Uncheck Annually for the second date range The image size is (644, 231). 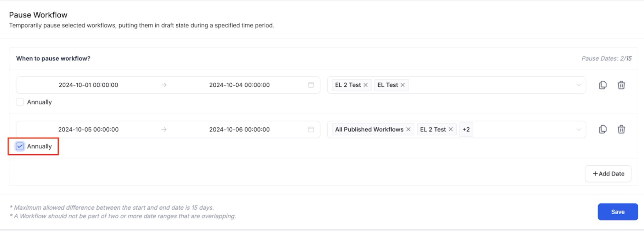pyautogui.click(x=20, y=146)
